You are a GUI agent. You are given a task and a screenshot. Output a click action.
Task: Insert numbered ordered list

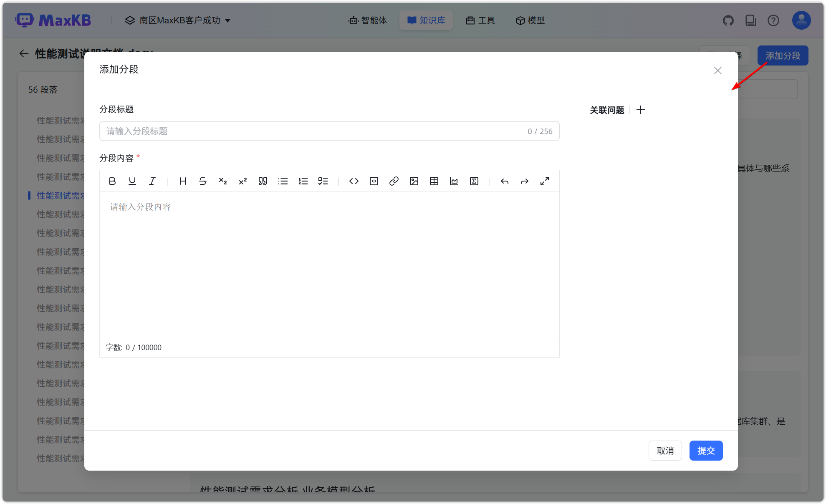pyautogui.click(x=303, y=181)
